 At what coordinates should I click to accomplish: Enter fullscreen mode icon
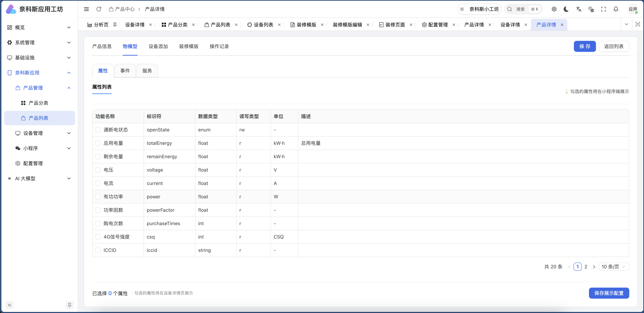[x=604, y=9]
